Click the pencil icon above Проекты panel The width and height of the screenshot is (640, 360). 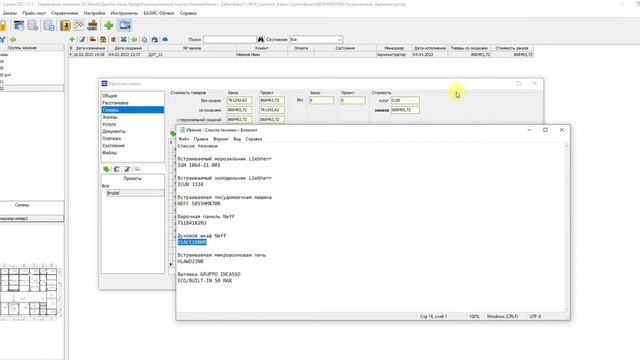click(x=127, y=169)
